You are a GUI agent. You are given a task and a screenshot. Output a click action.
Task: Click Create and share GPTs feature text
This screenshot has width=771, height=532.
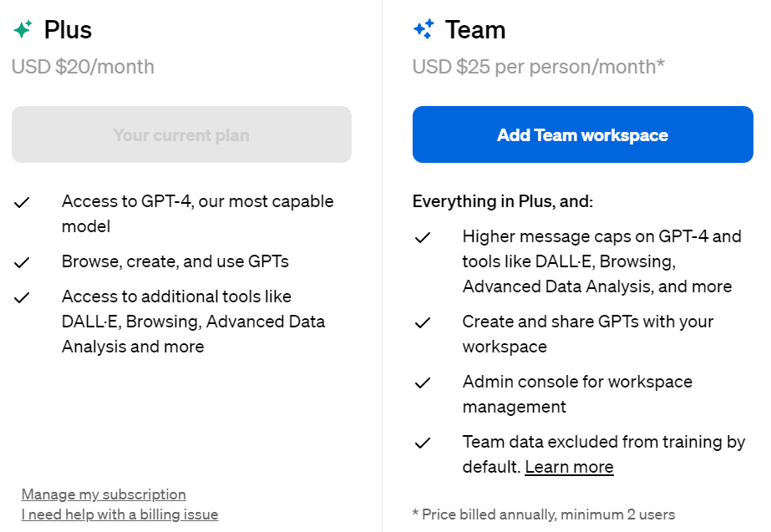click(587, 333)
